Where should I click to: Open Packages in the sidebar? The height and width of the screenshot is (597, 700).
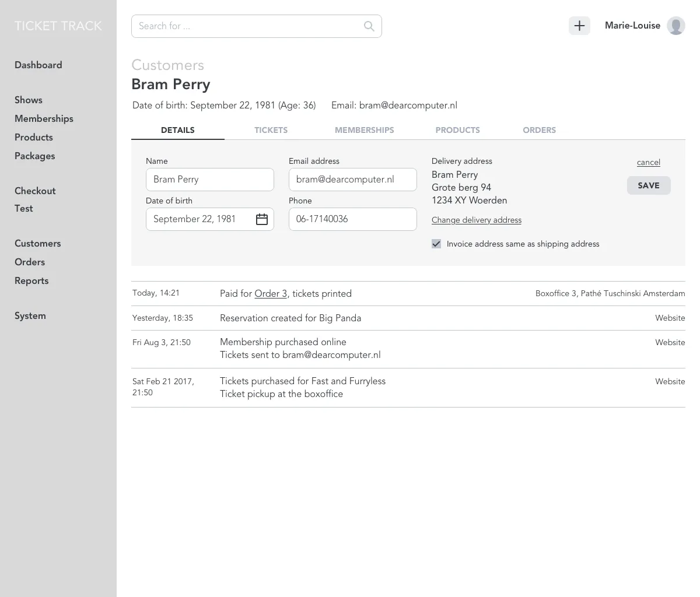tap(35, 156)
